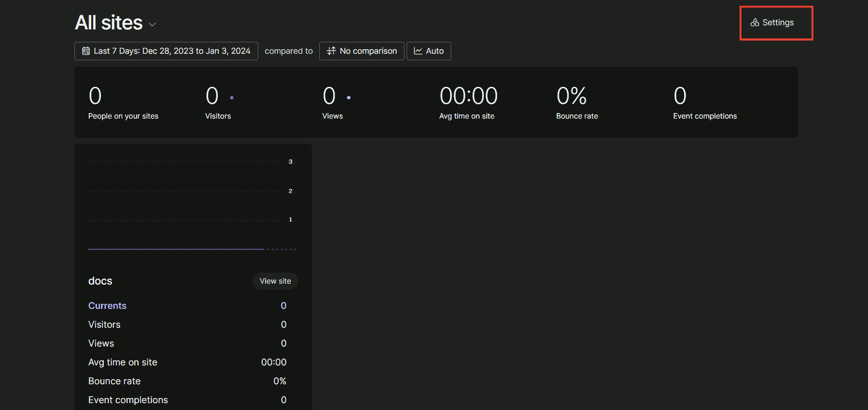Select the Views row in docs card
Viewport: 868px width, 410px height.
click(x=101, y=343)
